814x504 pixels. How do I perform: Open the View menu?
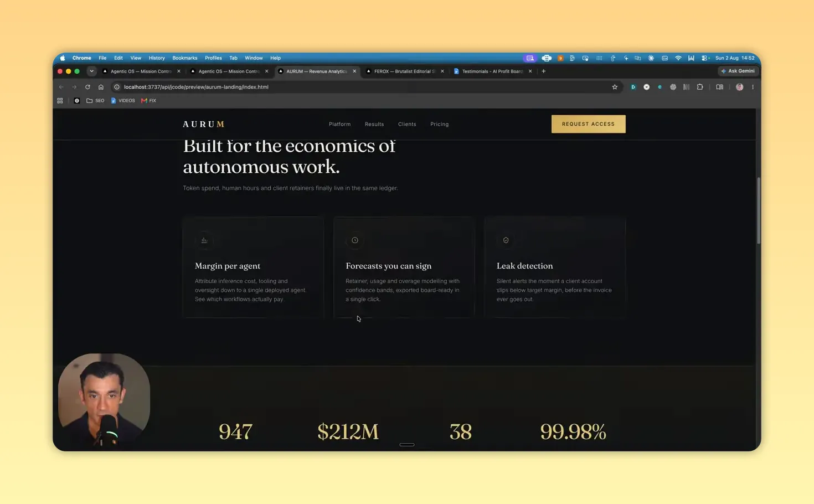click(136, 58)
